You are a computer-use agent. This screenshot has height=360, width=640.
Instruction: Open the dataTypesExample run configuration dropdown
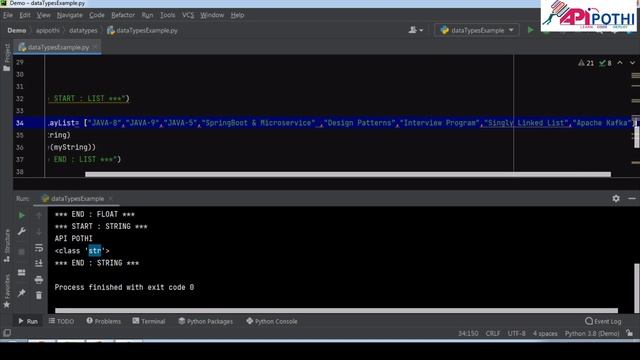[x=477, y=30]
